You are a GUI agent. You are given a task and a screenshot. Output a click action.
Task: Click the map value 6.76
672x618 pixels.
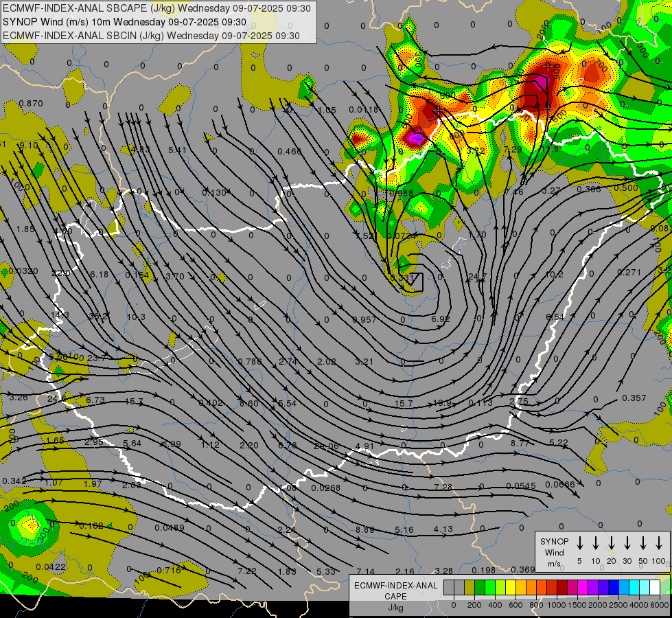287,445
